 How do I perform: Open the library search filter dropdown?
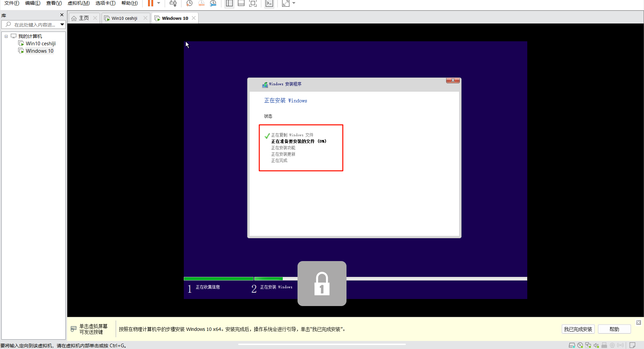62,24
